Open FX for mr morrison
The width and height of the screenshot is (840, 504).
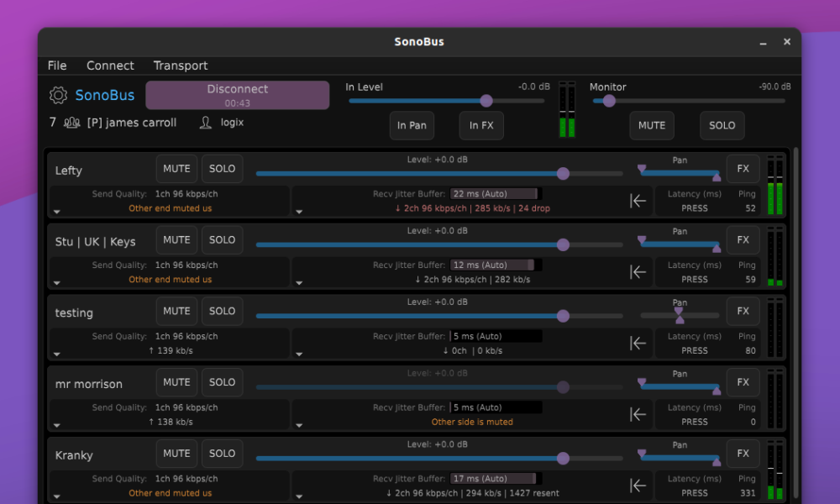(x=743, y=382)
